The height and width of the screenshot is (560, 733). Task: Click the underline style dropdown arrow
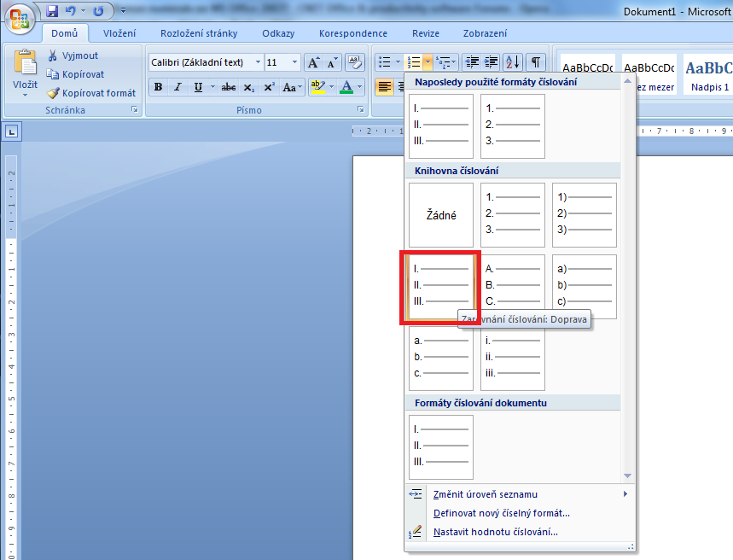pos(212,87)
